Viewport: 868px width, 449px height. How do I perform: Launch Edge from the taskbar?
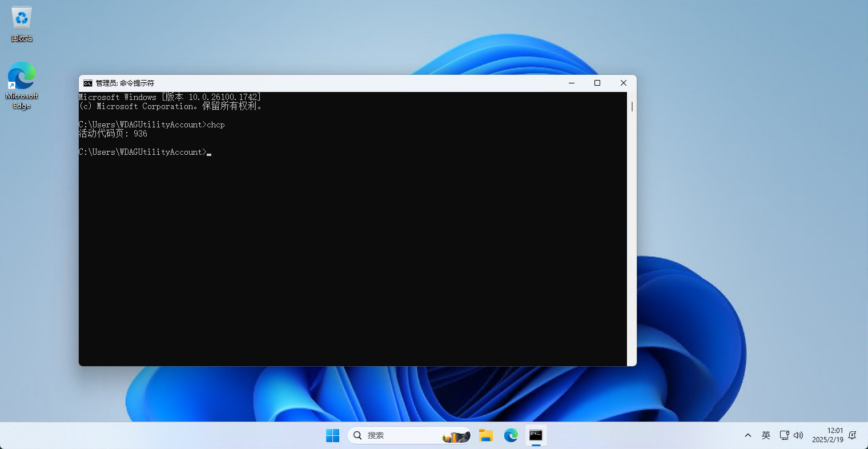pos(511,435)
